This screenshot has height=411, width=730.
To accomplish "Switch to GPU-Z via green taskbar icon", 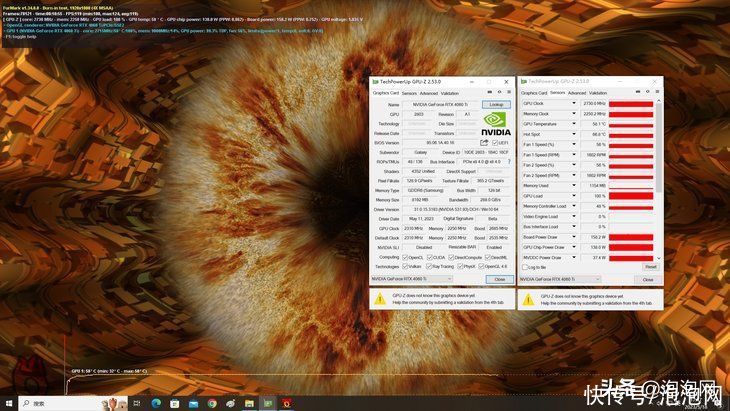I will [268, 403].
